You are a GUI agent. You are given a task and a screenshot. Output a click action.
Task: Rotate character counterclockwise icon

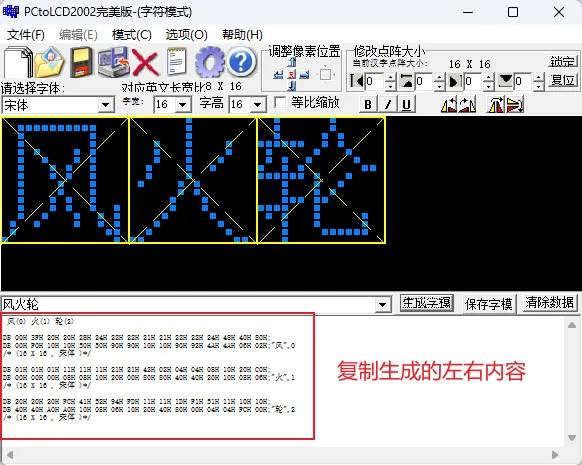tap(449, 105)
